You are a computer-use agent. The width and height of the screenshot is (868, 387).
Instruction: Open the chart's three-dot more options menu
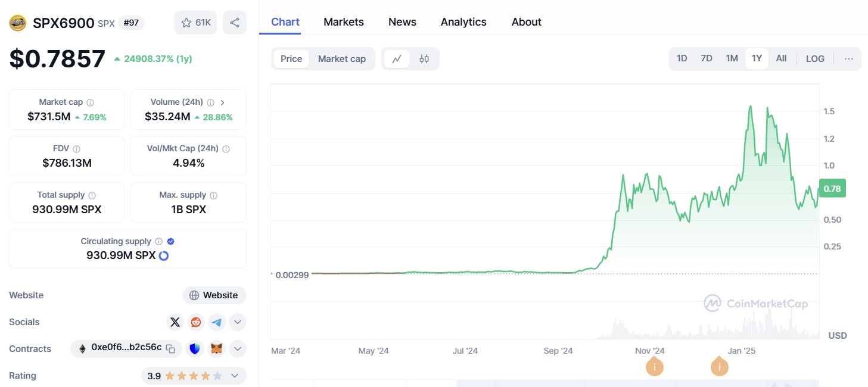point(849,58)
